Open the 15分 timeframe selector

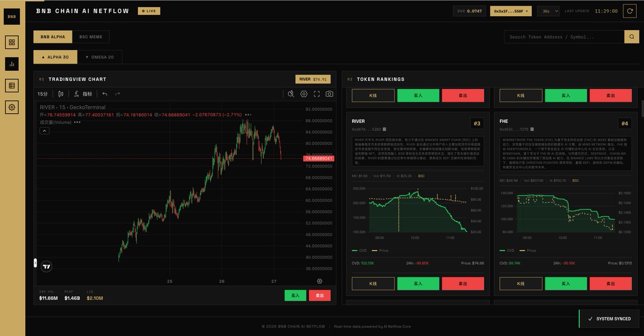coord(42,94)
